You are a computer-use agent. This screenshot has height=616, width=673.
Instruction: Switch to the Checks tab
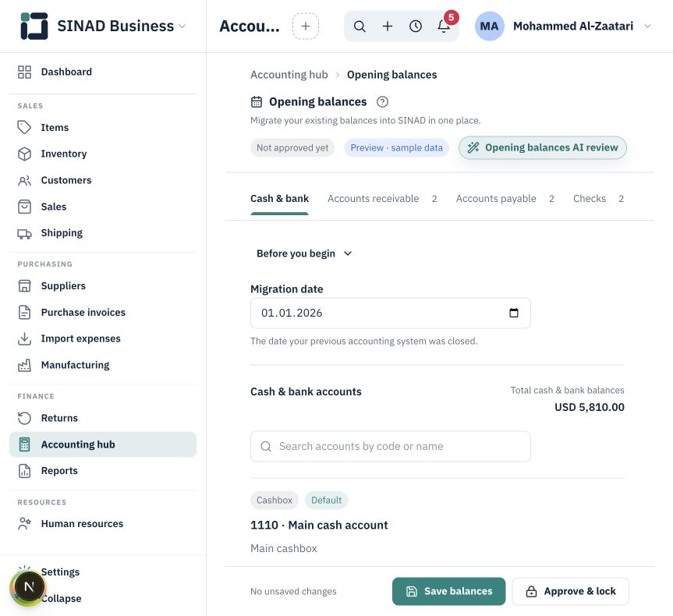598,199
